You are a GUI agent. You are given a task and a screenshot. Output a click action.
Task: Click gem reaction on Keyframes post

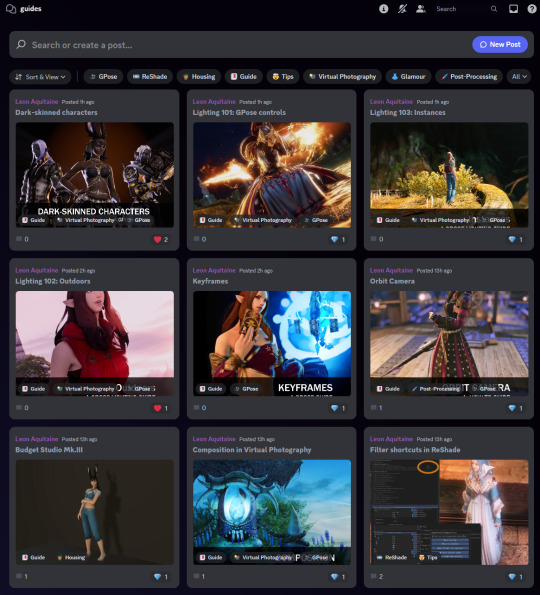point(338,408)
